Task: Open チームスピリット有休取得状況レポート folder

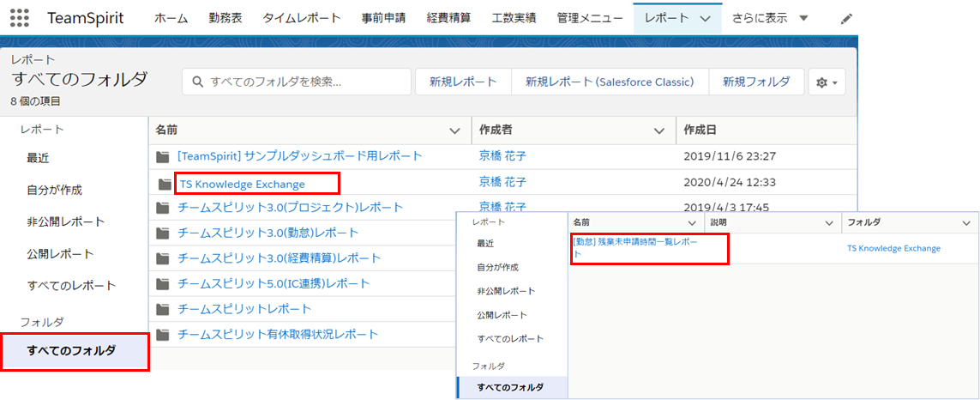Action: tap(278, 334)
